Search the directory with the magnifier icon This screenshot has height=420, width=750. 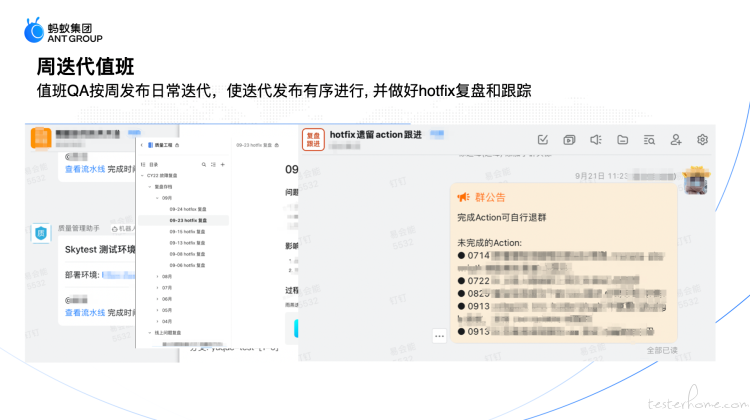point(204,165)
